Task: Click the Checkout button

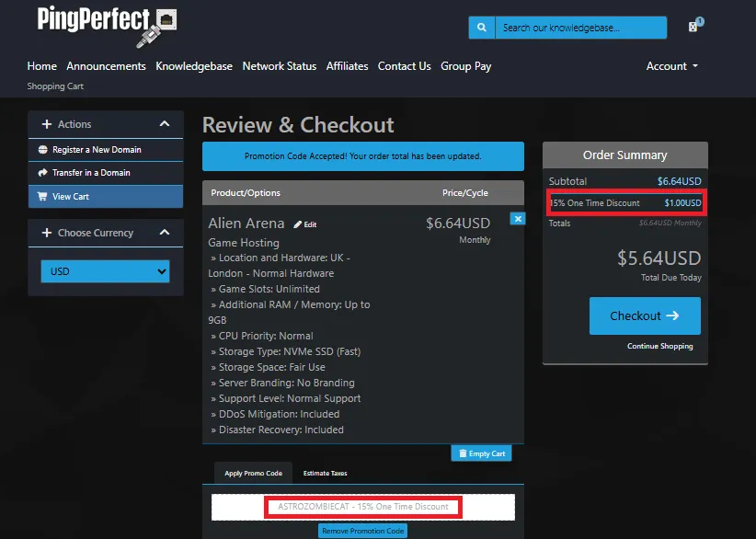Action: coord(645,315)
